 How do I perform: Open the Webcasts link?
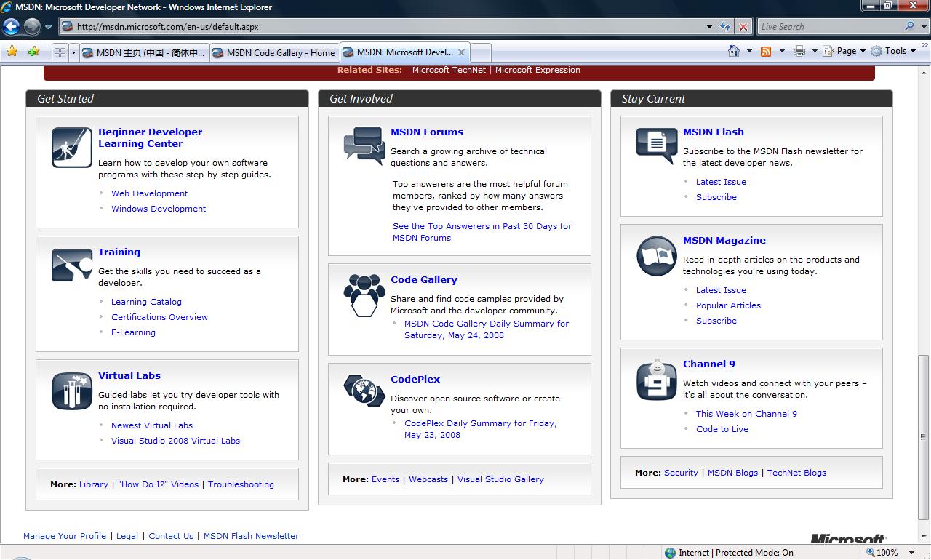coord(428,479)
